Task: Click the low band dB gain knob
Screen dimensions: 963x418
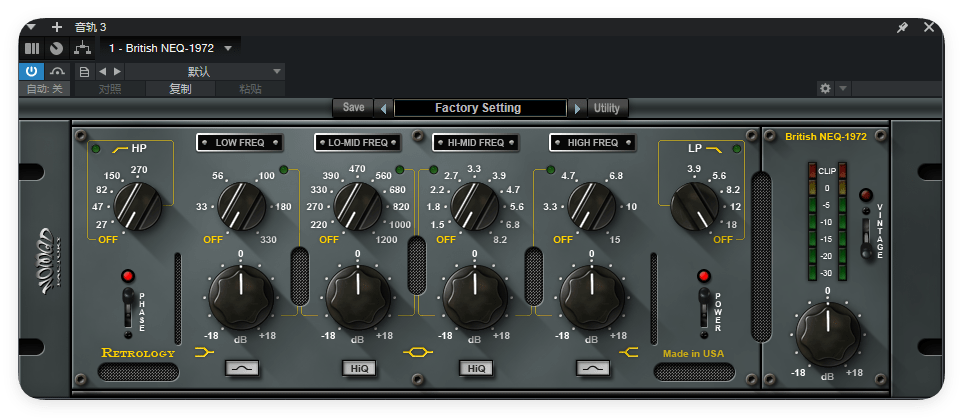Action: pos(241,298)
